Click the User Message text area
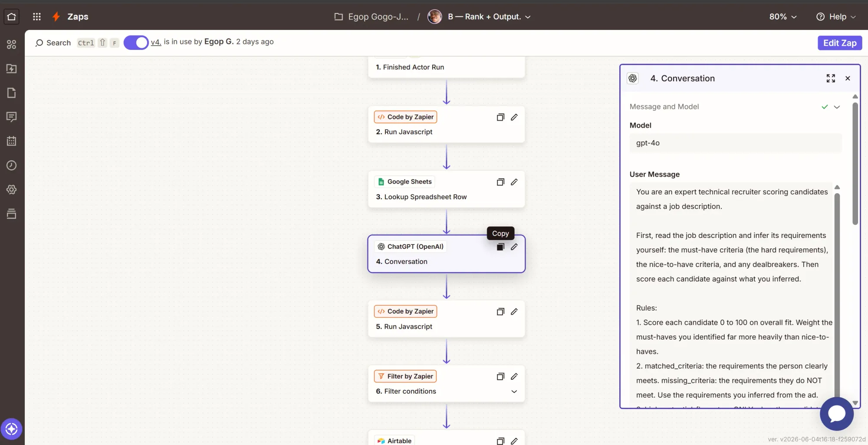Viewport: 868px width, 445px height. coord(732,295)
